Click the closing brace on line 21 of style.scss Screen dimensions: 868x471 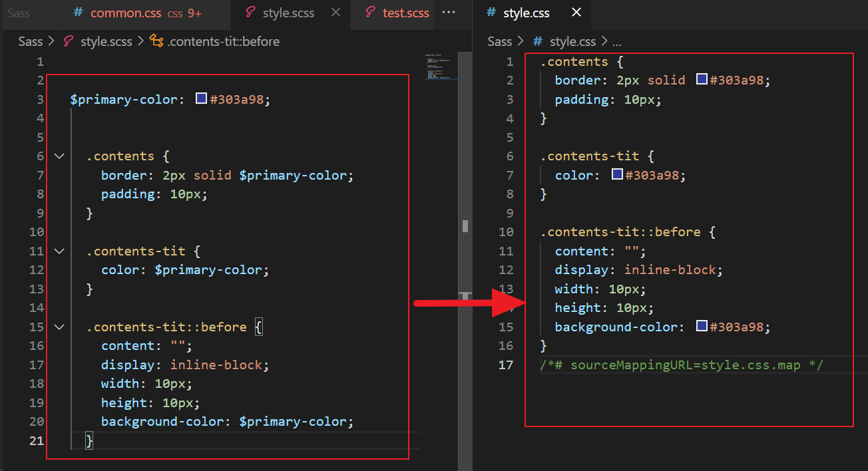coord(89,440)
